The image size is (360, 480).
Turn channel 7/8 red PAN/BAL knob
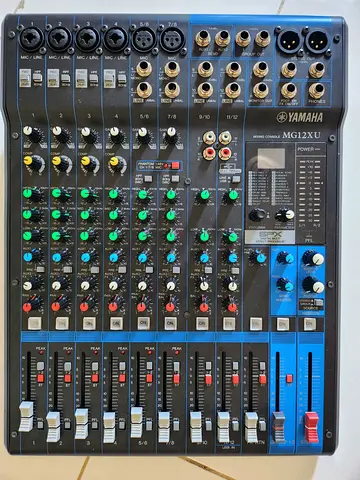coord(170,307)
